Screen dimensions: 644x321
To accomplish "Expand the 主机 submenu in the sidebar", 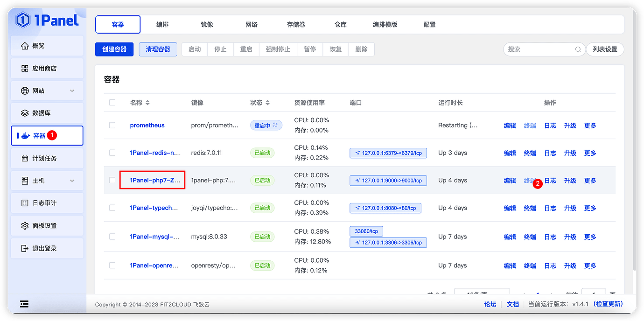I will pyautogui.click(x=47, y=181).
